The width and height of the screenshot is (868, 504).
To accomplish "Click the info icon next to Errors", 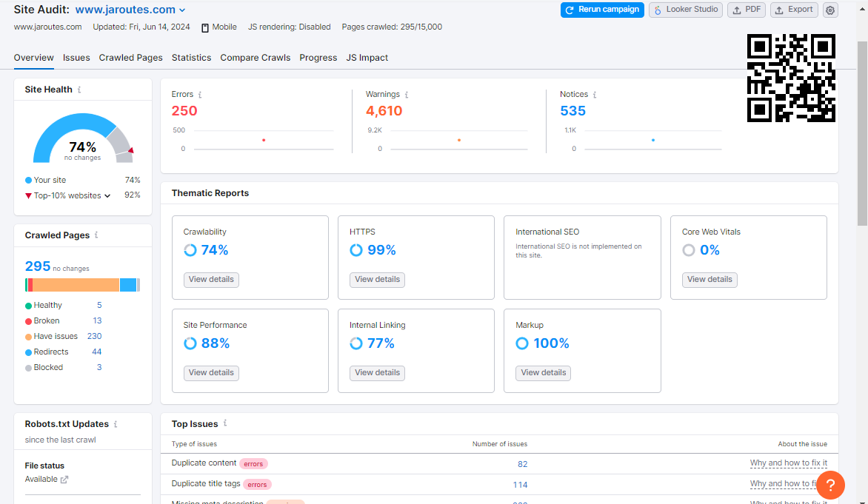I will 200,95.
